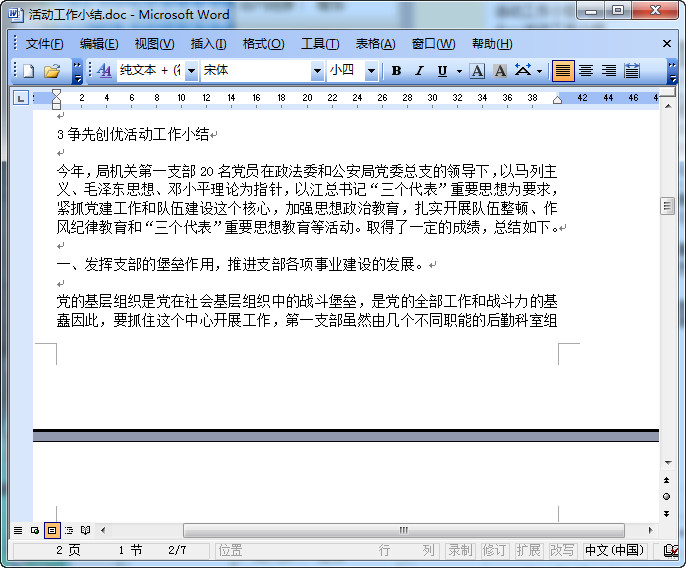Toggle Bold formatting

396,71
